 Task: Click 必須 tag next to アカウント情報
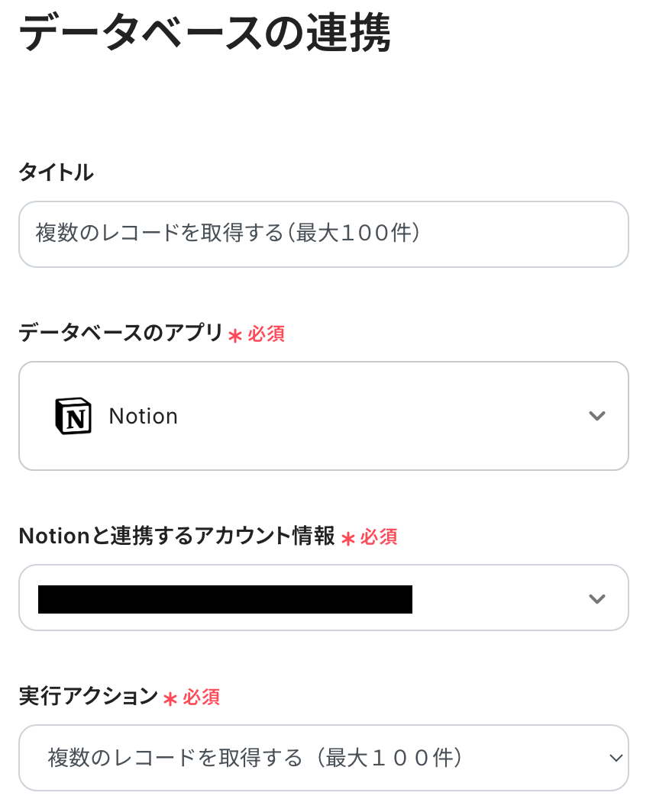(380, 537)
